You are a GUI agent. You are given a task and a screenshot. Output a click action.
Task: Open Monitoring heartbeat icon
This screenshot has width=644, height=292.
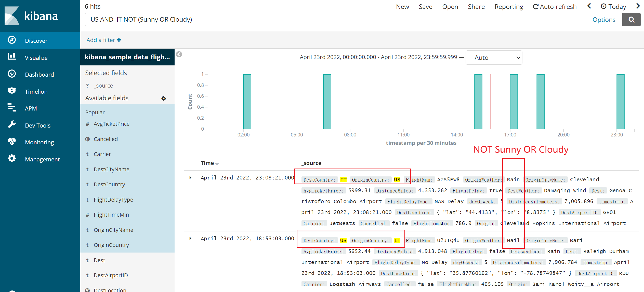(12, 142)
